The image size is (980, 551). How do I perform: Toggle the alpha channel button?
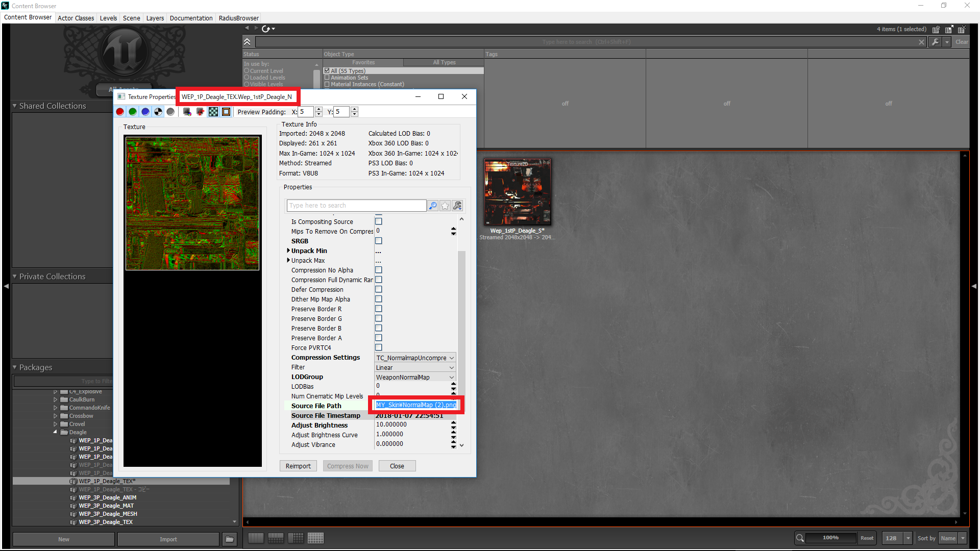click(158, 112)
